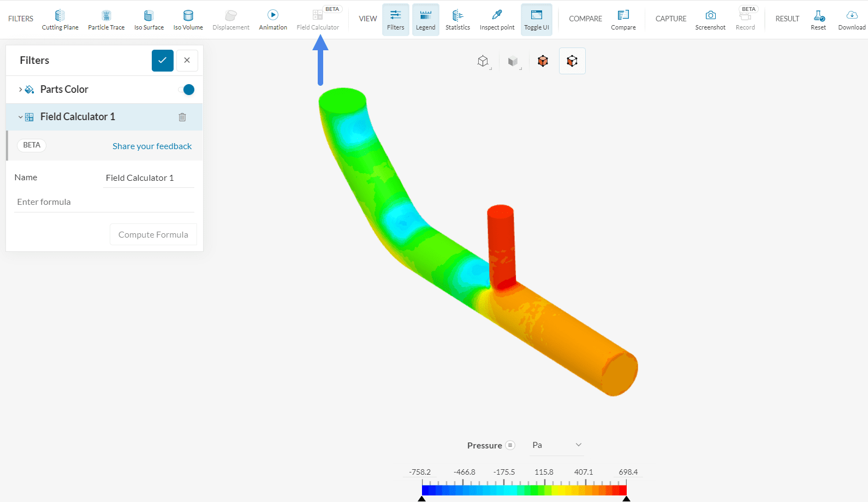This screenshot has width=868, height=502.
Task: Open the Compare toolbar item
Action: click(x=623, y=20)
